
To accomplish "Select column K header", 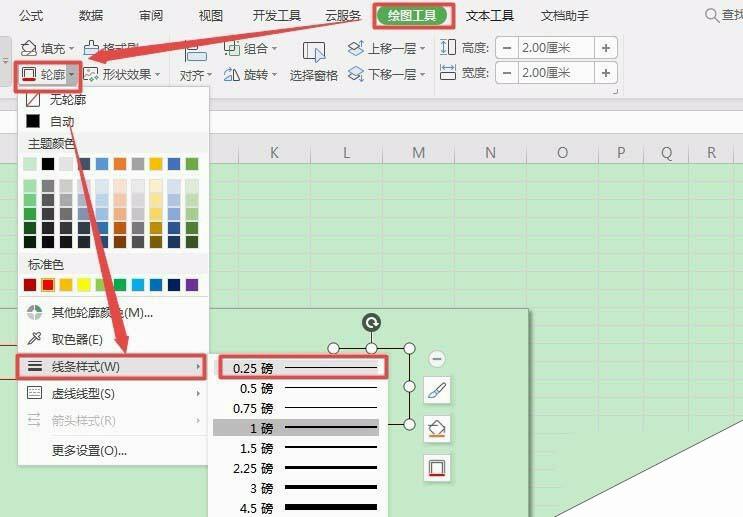I will tap(274, 153).
